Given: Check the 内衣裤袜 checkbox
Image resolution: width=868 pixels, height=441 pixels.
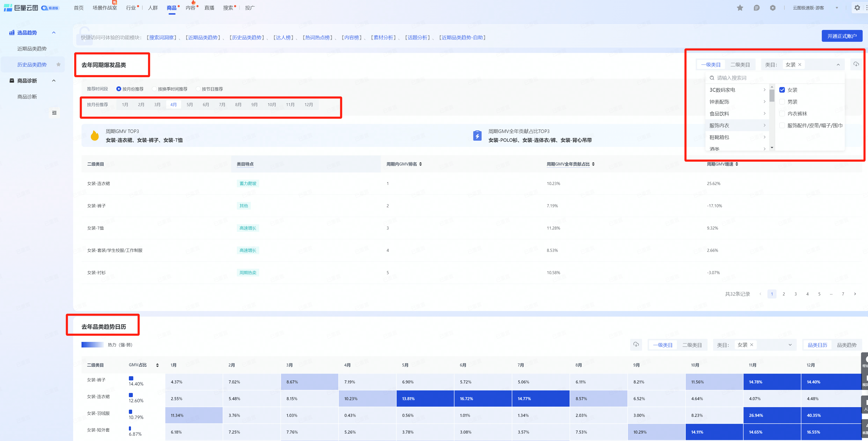Looking at the screenshot, I should (782, 113).
